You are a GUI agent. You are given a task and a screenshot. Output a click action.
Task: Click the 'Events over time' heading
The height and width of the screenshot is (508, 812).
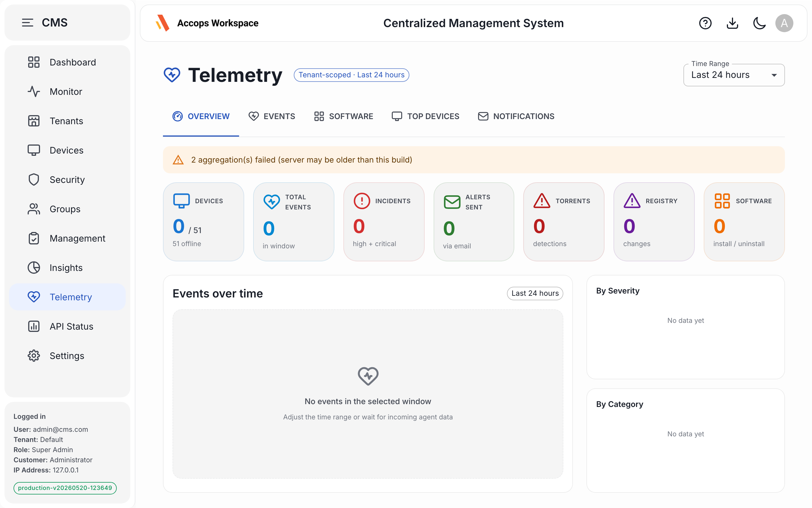click(218, 293)
